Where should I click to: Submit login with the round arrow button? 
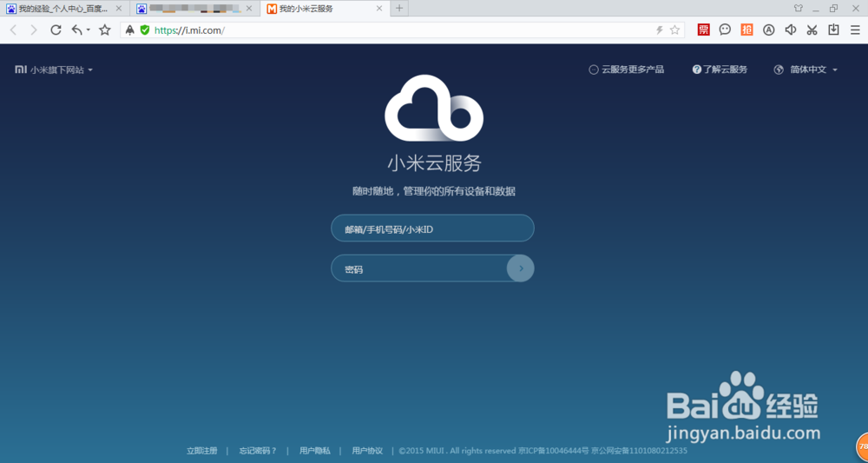point(520,268)
